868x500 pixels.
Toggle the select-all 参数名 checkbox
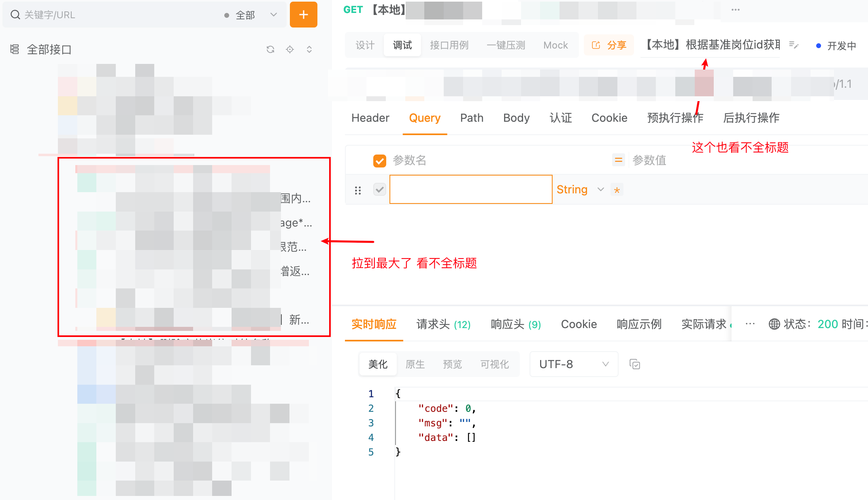[x=379, y=161]
